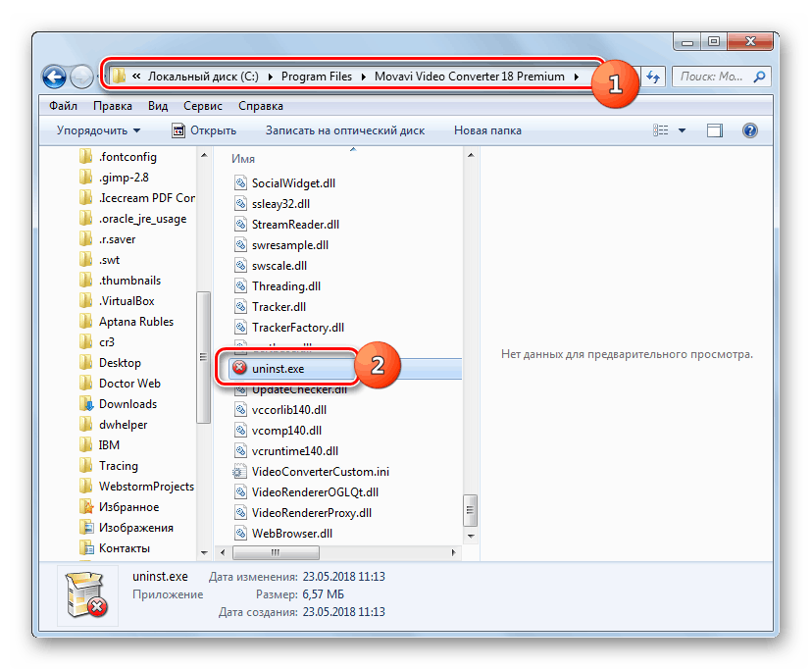Click the Movavi Video Converter 18 Premium breadcrumb
The image size is (812, 670).
469,77
